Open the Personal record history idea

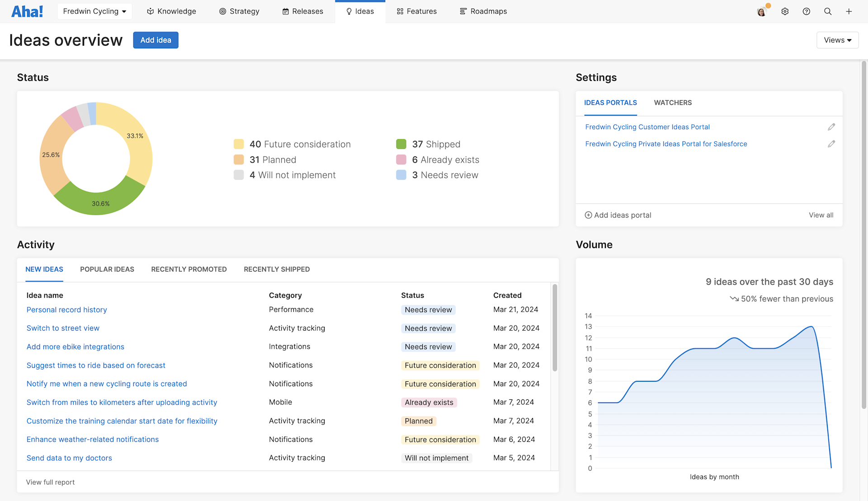pyautogui.click(x=66, y=309)
